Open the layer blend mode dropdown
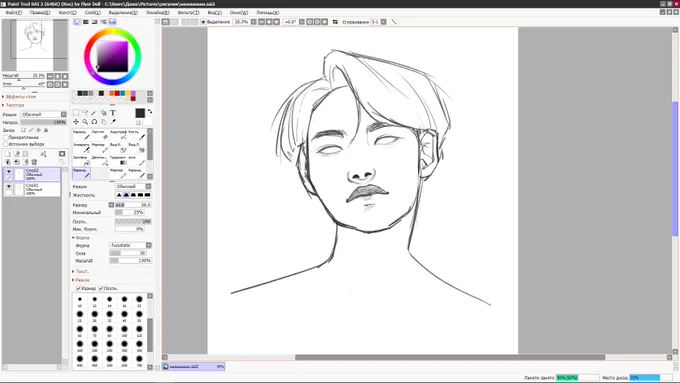 [x=44, y=115]
